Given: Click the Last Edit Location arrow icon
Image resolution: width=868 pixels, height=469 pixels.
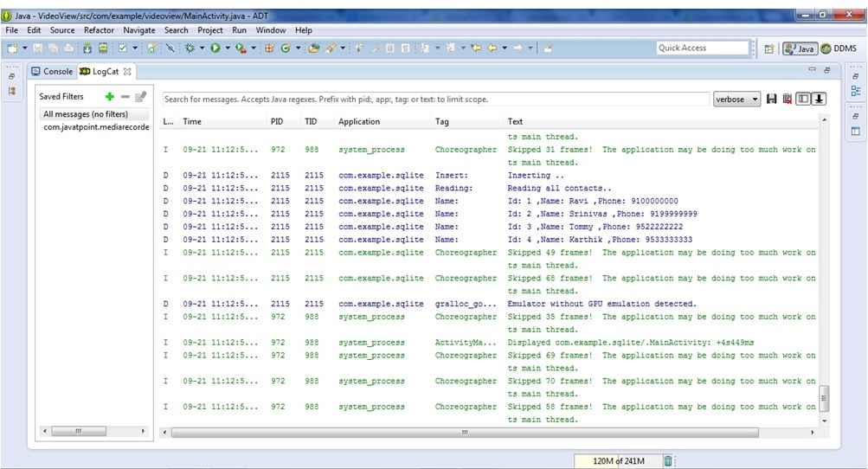Looking at the screenshot, I should click(x=475, y=48).
